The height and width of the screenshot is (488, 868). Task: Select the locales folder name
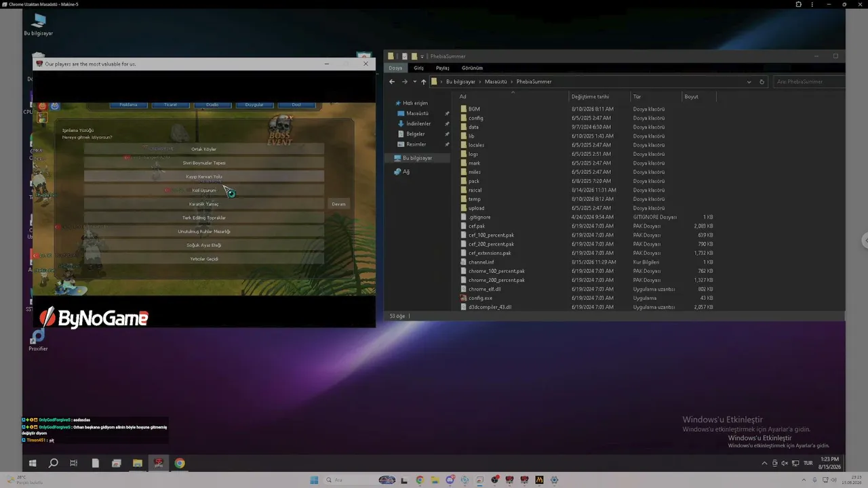tap(476, 145)
